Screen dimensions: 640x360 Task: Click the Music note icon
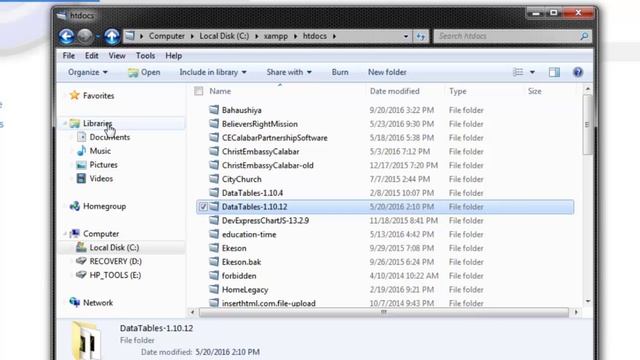[x=81, y=151]
